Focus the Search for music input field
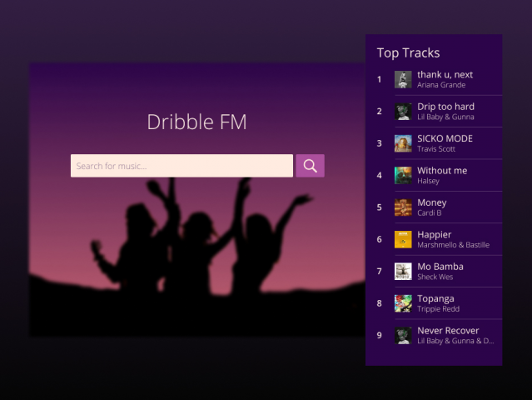 point(181,166)
